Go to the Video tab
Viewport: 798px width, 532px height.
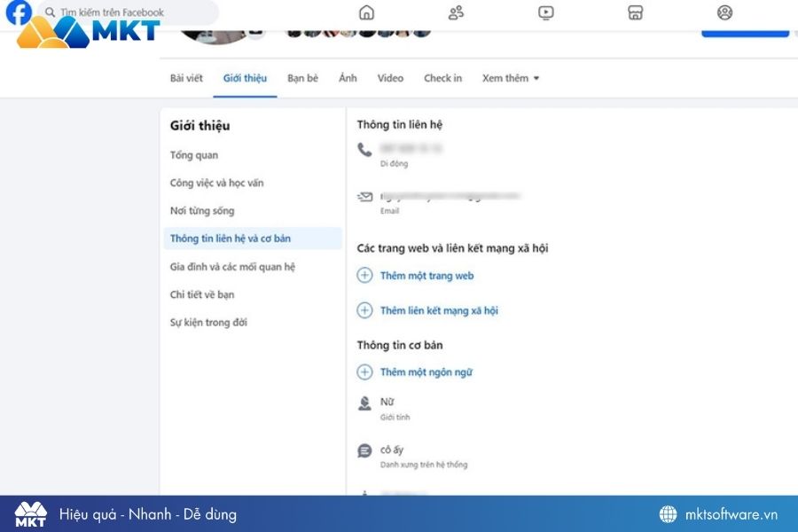tap(390, 78)
